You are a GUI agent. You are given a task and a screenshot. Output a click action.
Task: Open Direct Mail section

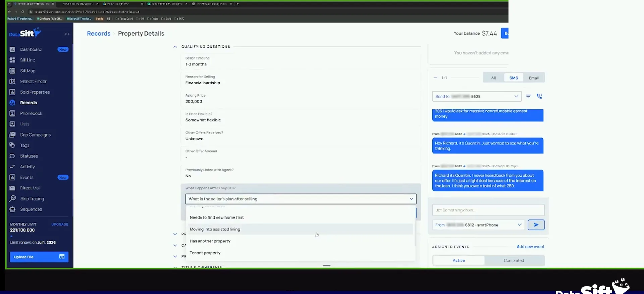pyautogui.click(x=30, y=188)
